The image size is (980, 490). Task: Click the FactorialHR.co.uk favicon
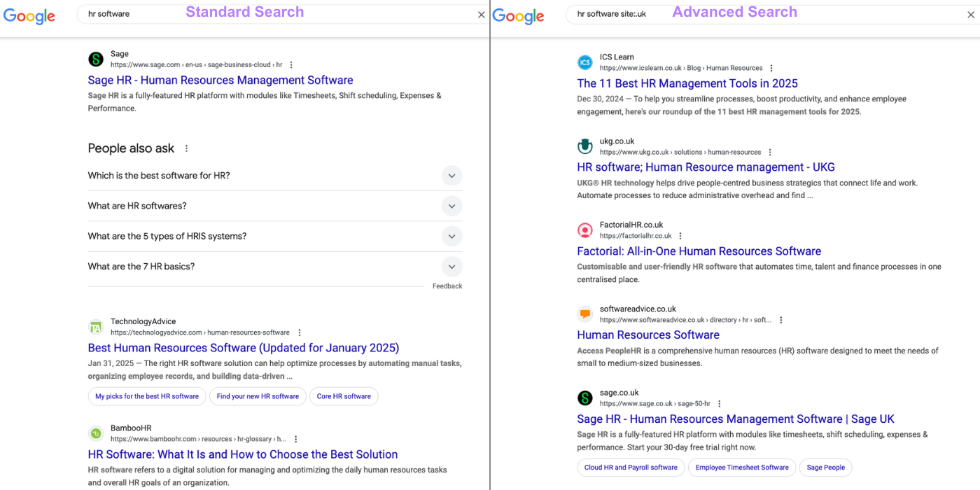(x=585, y=230)
